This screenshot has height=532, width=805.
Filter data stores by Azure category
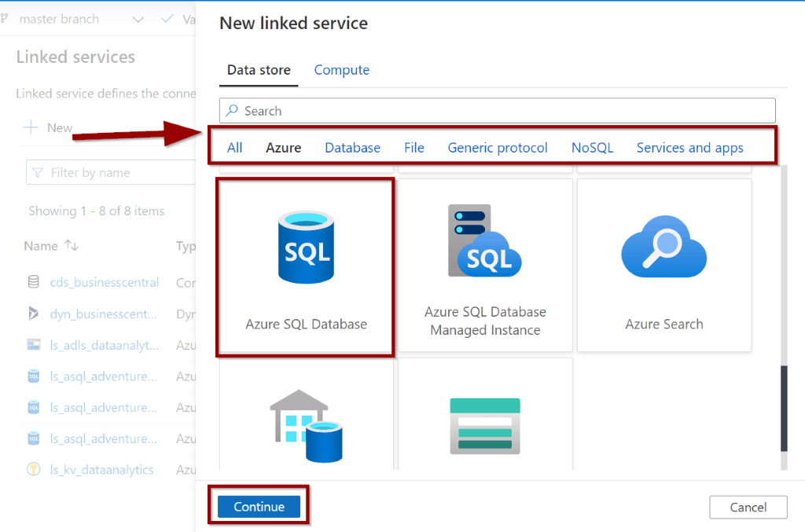pos(283,148)
